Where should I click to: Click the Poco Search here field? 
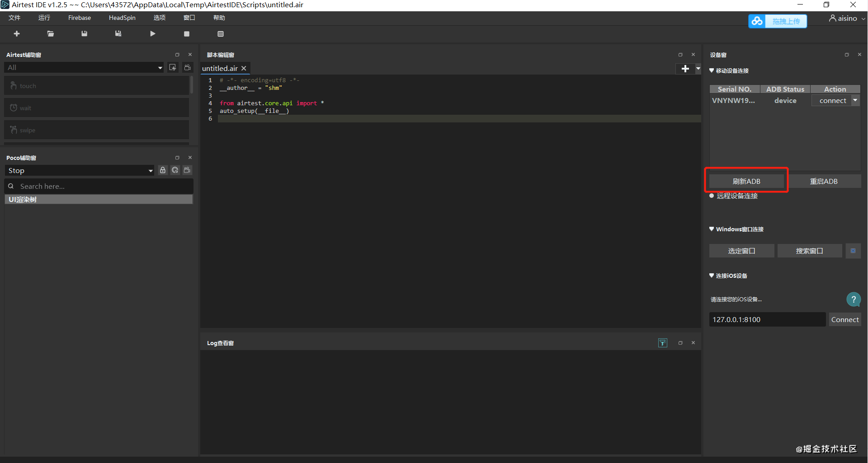click(99, 186)
